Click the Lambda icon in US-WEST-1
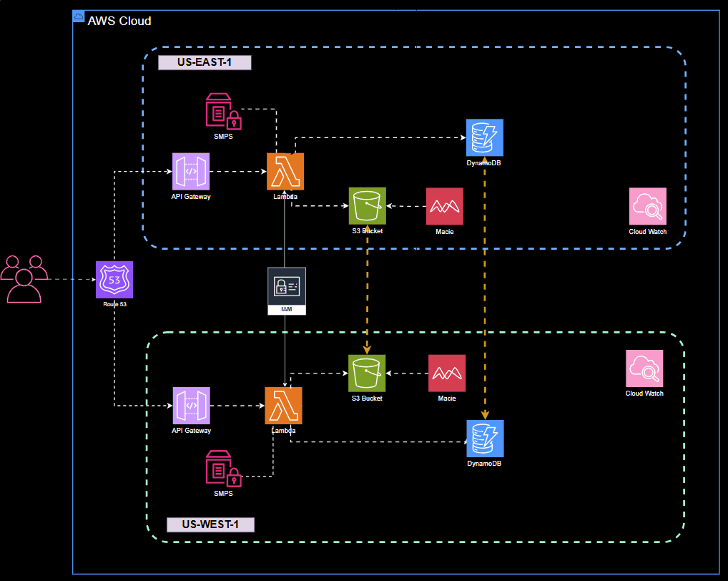728x581 pixels. pyautogui.click(x=283, y=406)
